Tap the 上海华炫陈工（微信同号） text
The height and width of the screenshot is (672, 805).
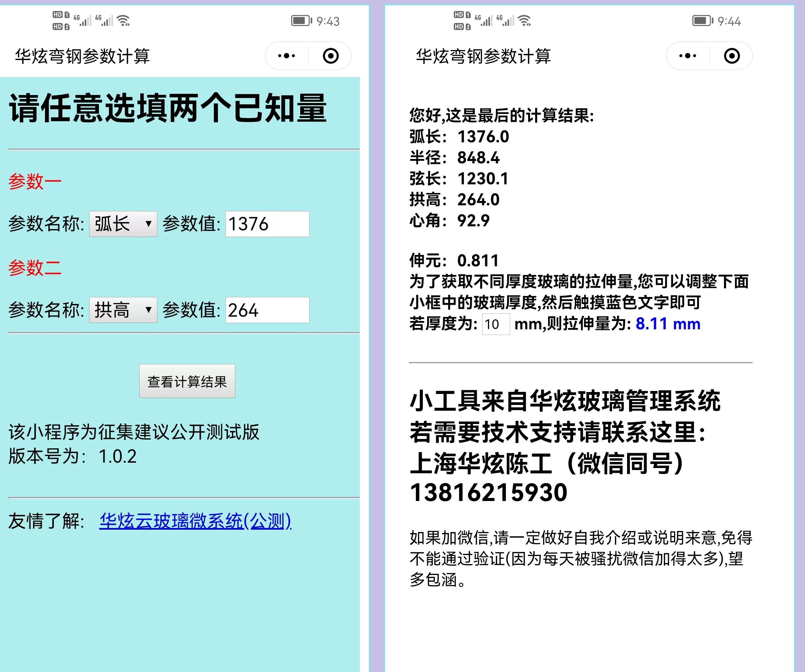[x=547, y=463]
